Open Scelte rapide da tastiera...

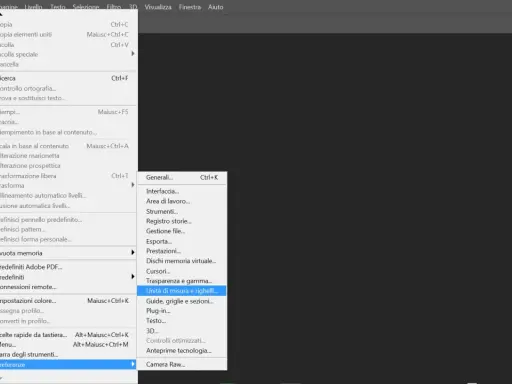(x=68, y=335)
